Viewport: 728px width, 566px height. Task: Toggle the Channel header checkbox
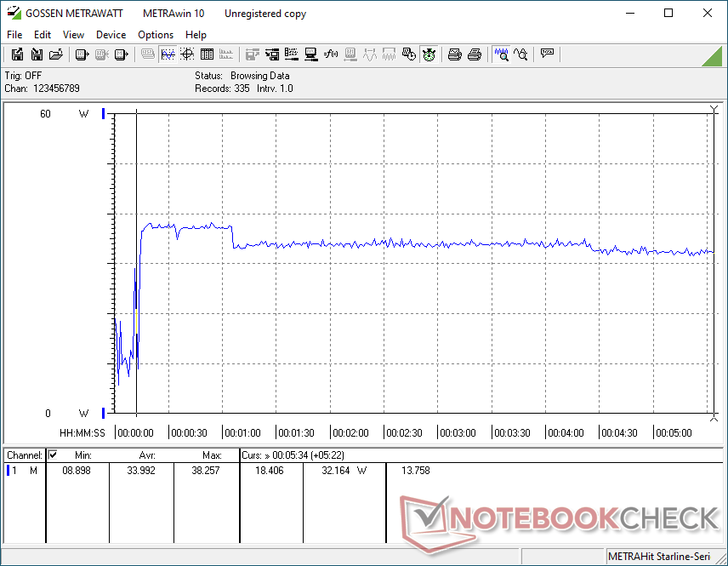53,455
